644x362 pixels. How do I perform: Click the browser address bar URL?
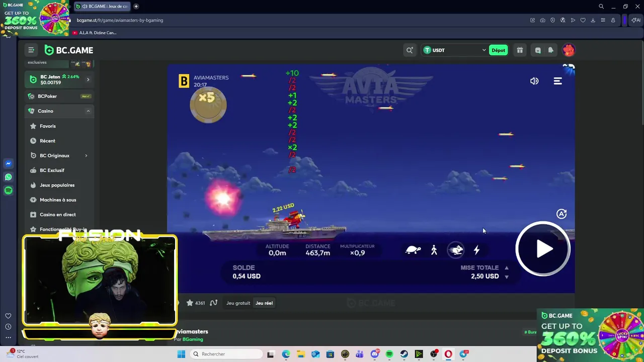120,20
